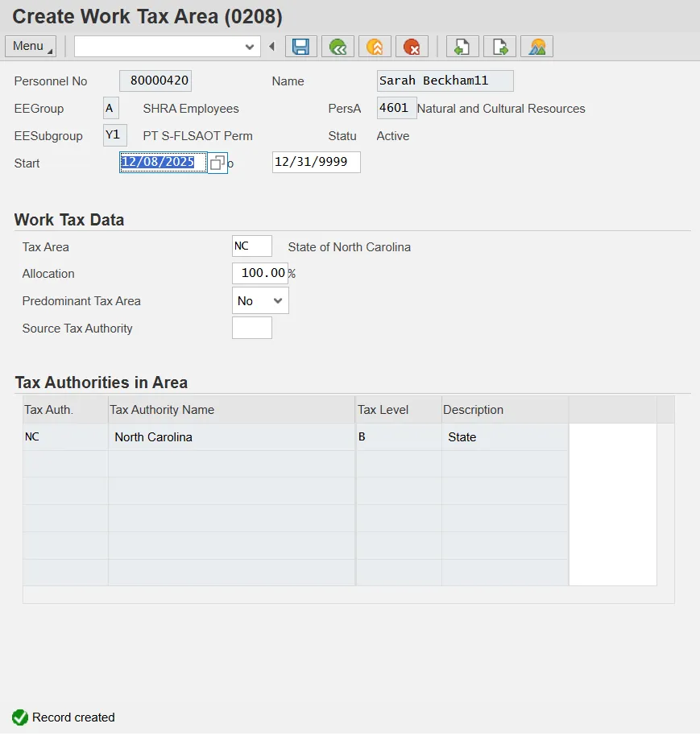
Task: Click the overview (mountain) toolbar icon
Action: click(536, 47)
